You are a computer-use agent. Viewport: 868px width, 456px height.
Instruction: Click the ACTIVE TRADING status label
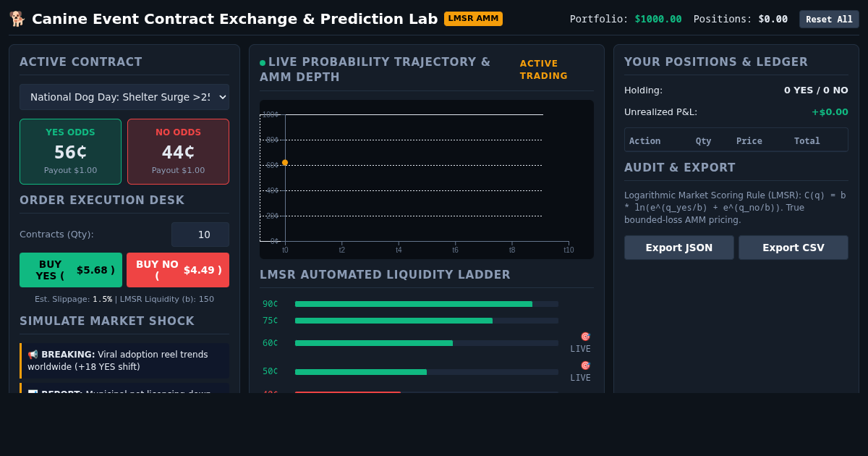click(544, 69)
